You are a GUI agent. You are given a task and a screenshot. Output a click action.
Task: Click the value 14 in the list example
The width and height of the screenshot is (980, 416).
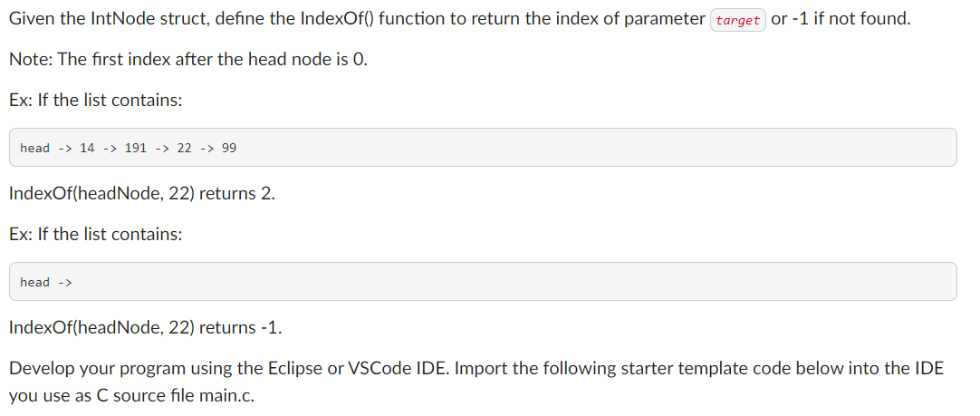click(87, 149)
